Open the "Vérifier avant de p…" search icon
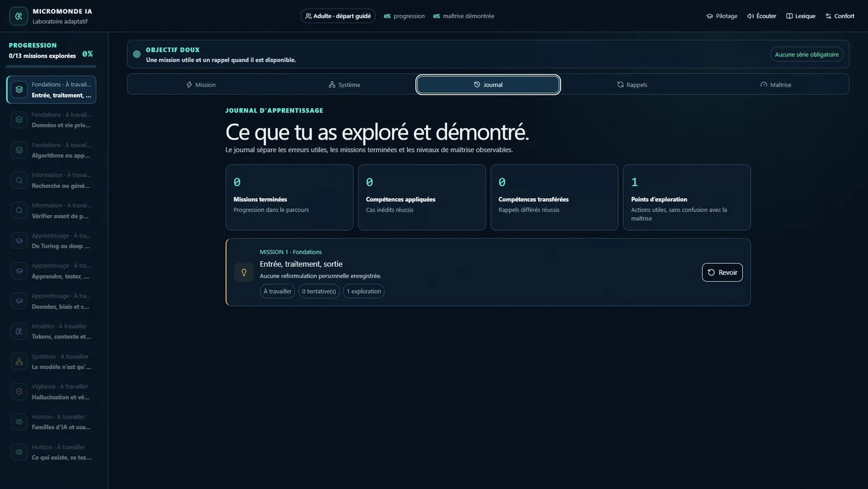Image resolution: width=868 pixels, height=489 pixels. click(19, 210)
